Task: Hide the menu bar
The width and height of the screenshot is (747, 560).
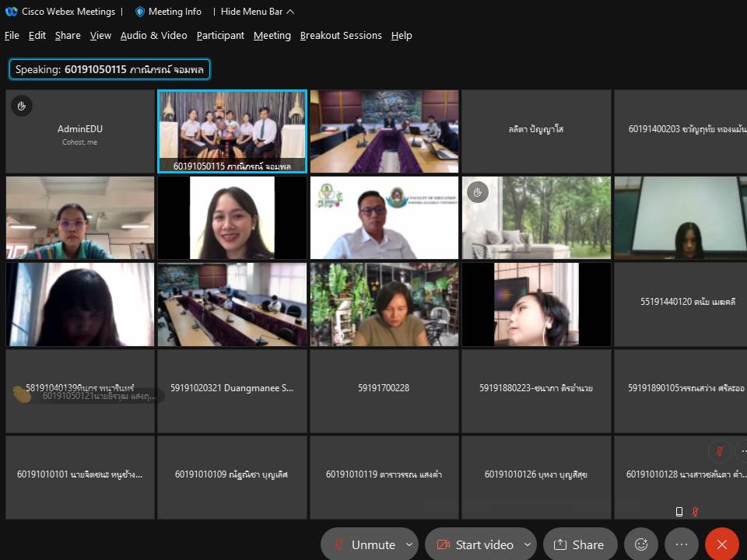Action: [x=258, y=12]
